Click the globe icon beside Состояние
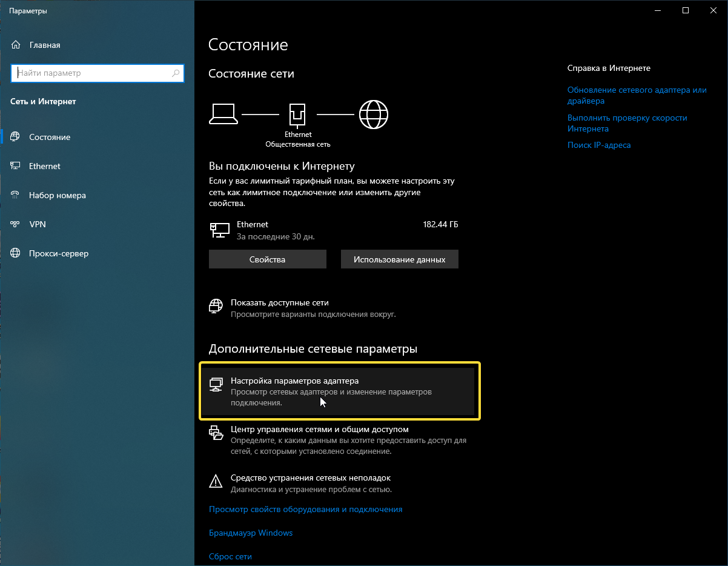This screenshot has height=566, width=728. (16, 137)
